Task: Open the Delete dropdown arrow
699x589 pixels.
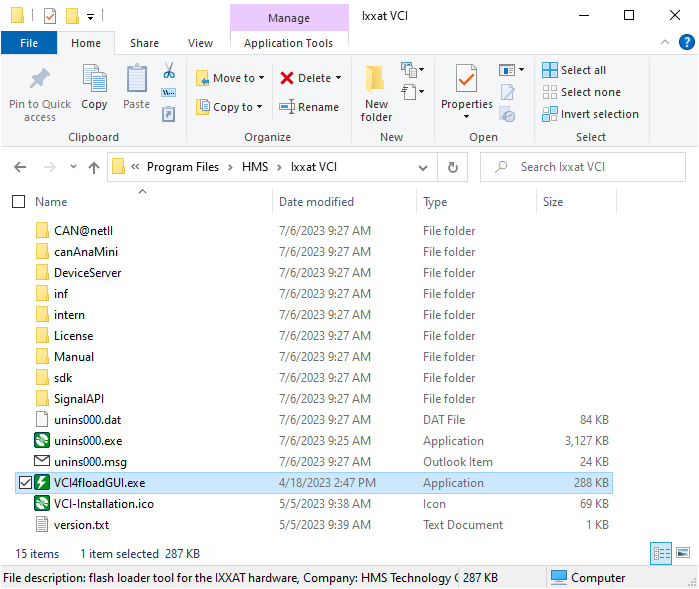Action: (338, 78)
